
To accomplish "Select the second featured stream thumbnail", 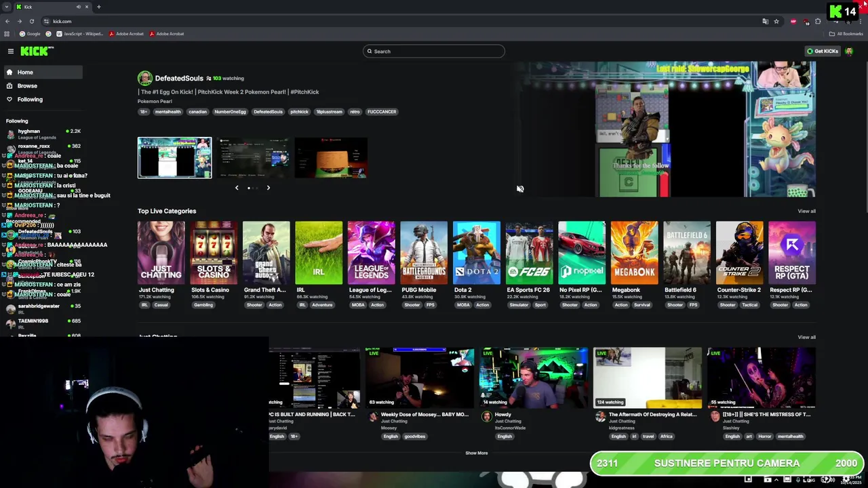I will tap(252, 158).
